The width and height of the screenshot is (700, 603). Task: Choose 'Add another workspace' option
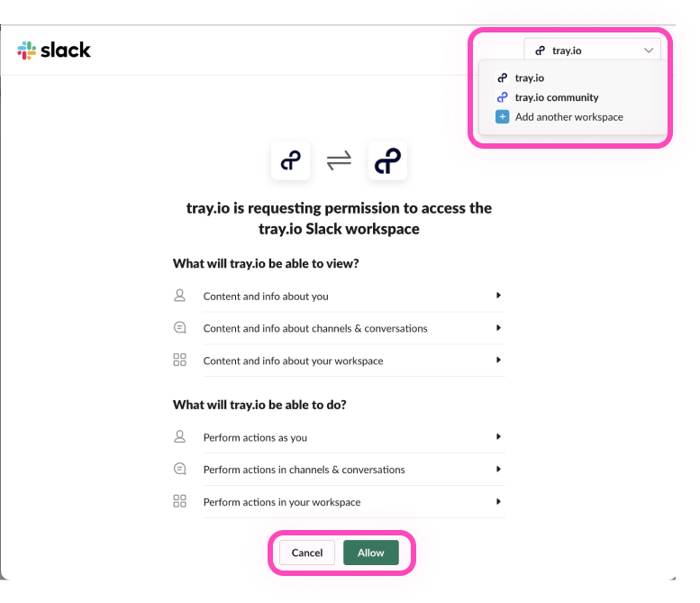point(568,117)
